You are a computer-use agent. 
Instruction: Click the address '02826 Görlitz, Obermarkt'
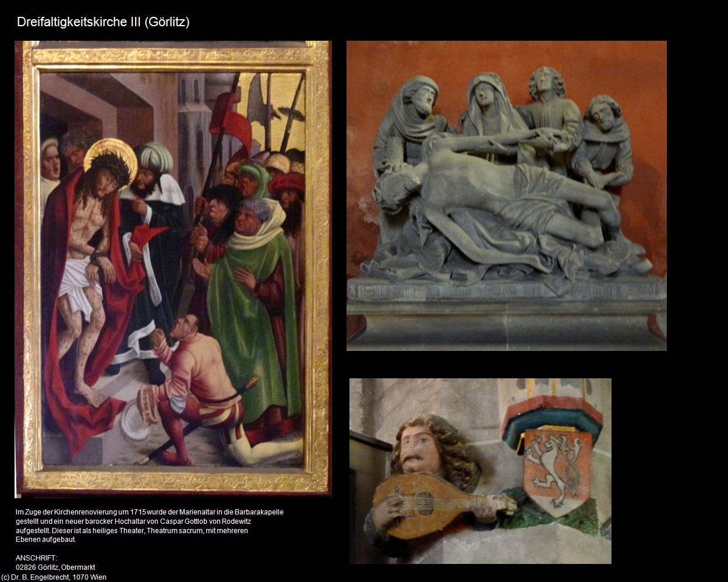coord(55,567)
